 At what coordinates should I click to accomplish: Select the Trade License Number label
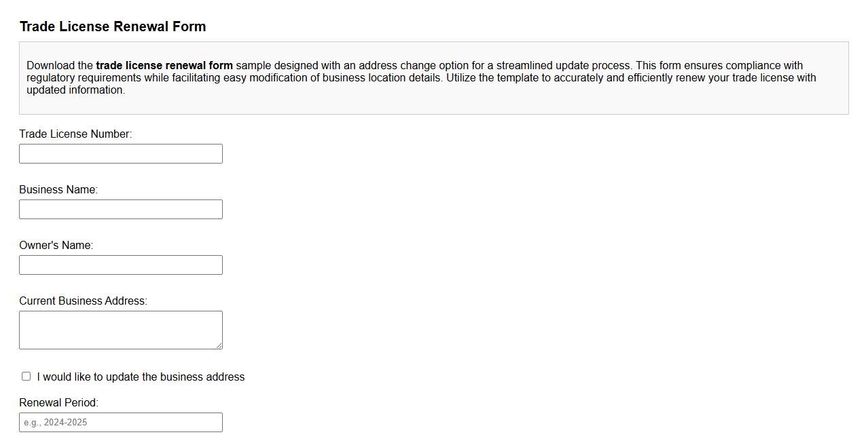[x=75, y=134]
